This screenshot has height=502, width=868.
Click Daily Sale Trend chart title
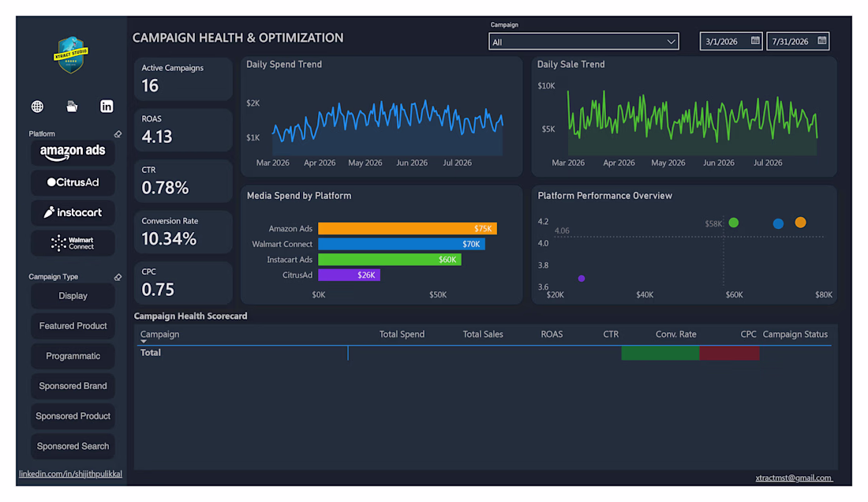(x=571, y=64)
